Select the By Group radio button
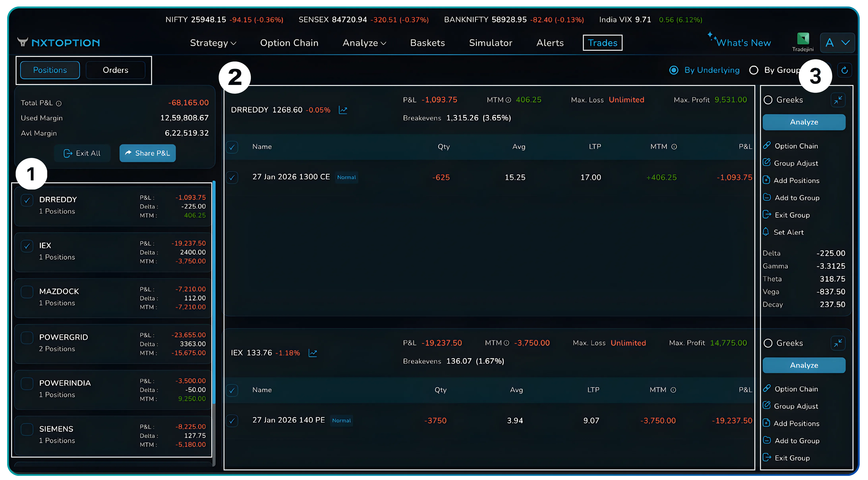The height and width of the screenshot is (480, 868). (754, 70)
